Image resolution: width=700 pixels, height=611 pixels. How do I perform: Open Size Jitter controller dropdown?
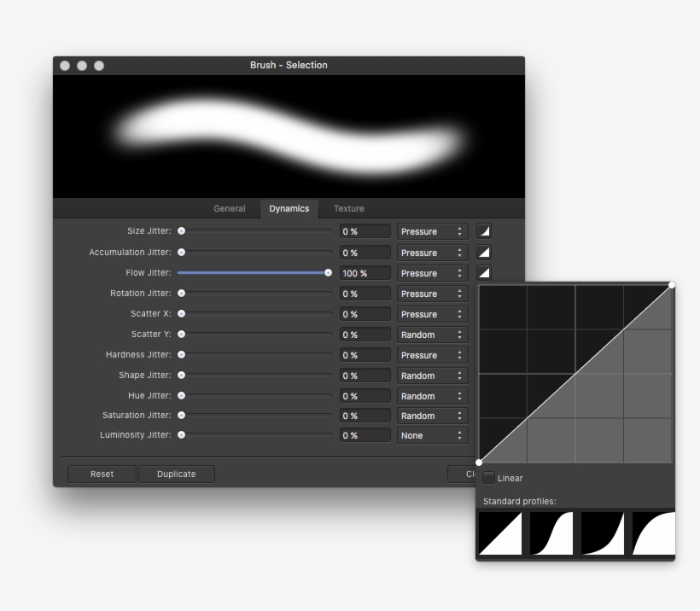coord(432,231)
